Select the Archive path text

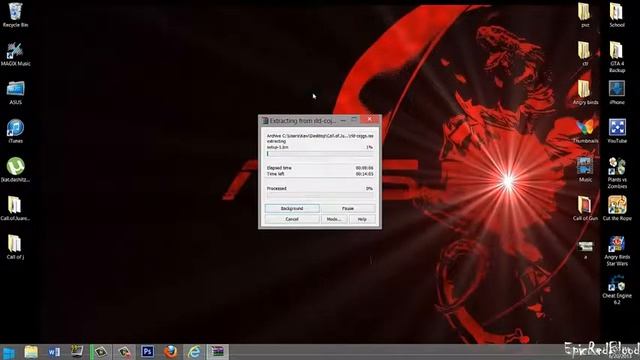coord(320,136)
